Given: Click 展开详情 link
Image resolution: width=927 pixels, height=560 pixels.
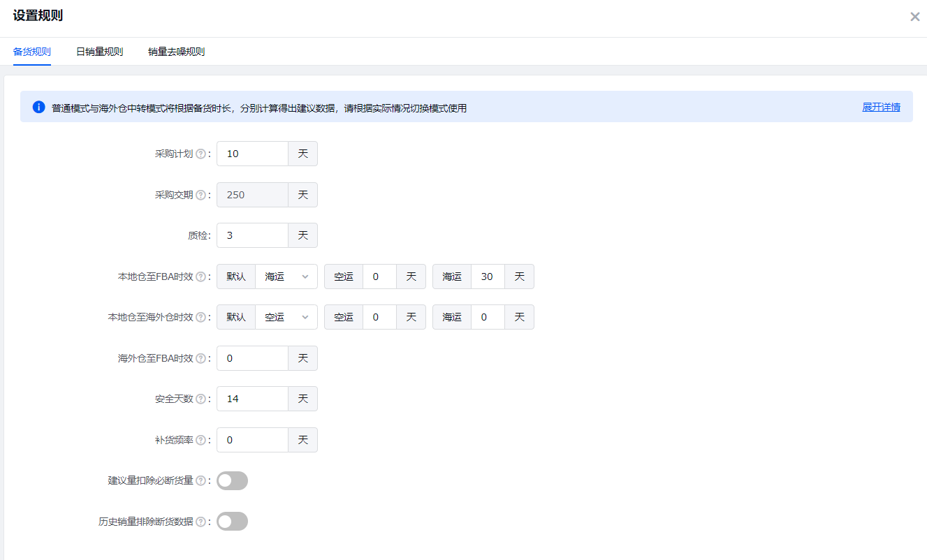Looking at the screenshot, I should click(881, 108).
